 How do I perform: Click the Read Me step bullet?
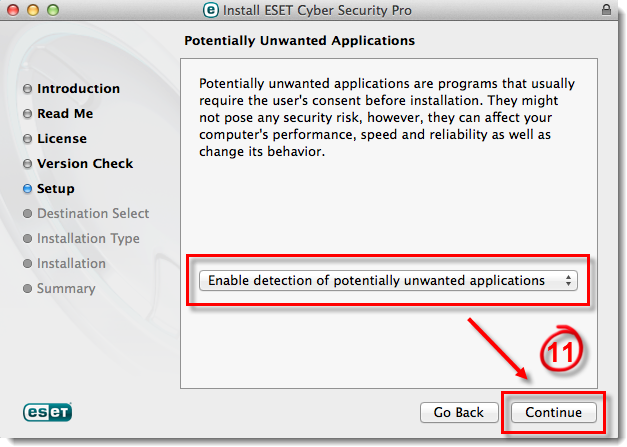tap(27, 114)
